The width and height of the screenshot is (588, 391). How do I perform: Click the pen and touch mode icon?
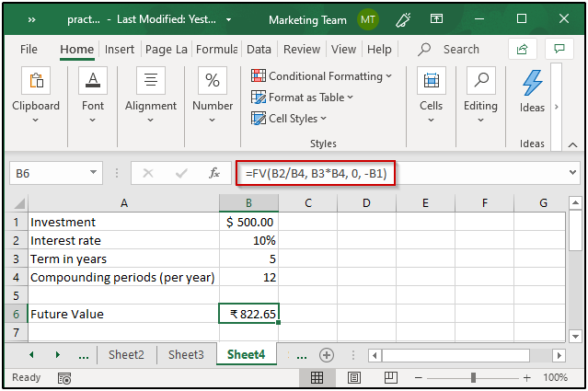(403, 19)
